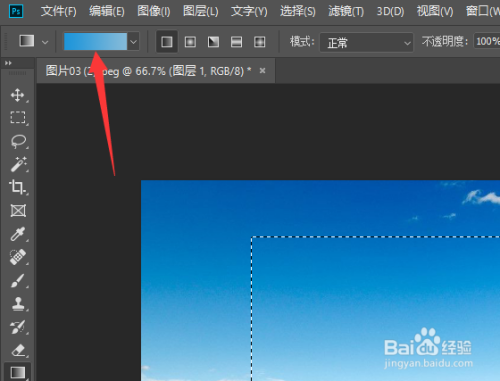Click the Photoshop Ps logo icon

(16, 12)
